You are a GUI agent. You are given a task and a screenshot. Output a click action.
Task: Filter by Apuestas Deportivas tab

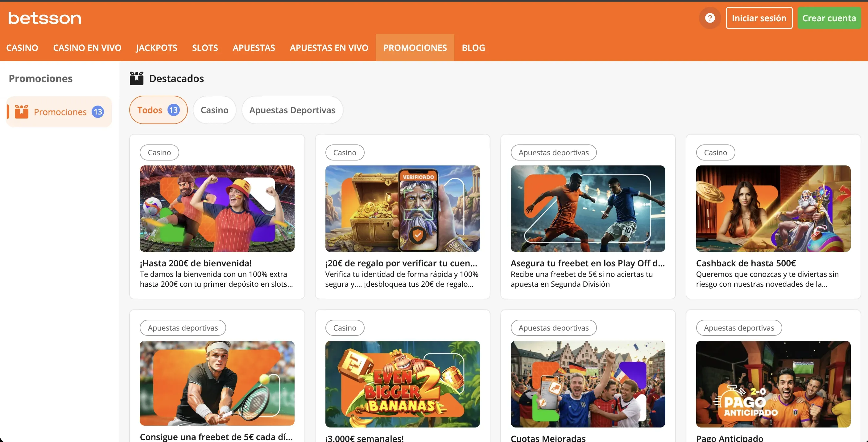point(292,110)
